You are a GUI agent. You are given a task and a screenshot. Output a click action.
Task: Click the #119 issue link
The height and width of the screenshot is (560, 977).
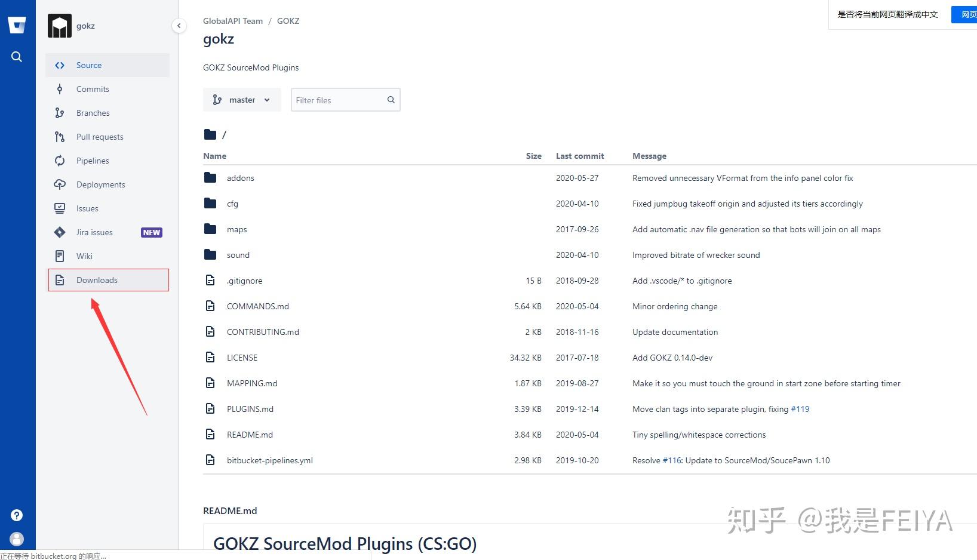[x=800, y=409]
